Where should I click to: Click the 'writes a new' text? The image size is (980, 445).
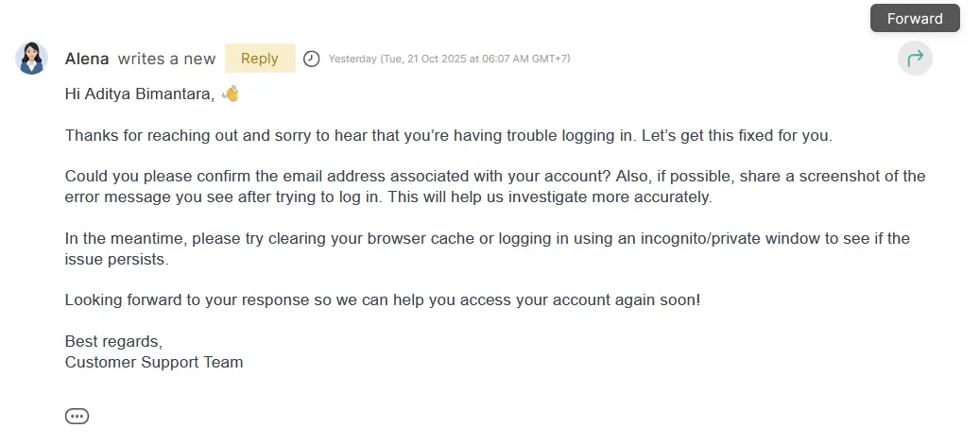(x=166, y=59)
